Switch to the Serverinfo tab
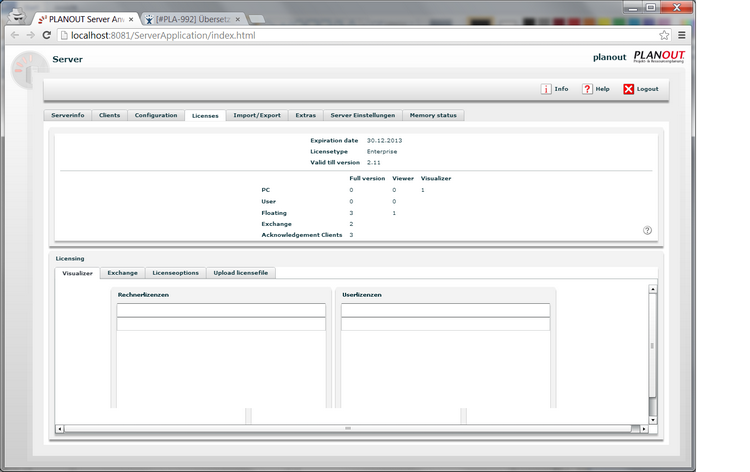The image size is (750, 472). pos(68,115)
